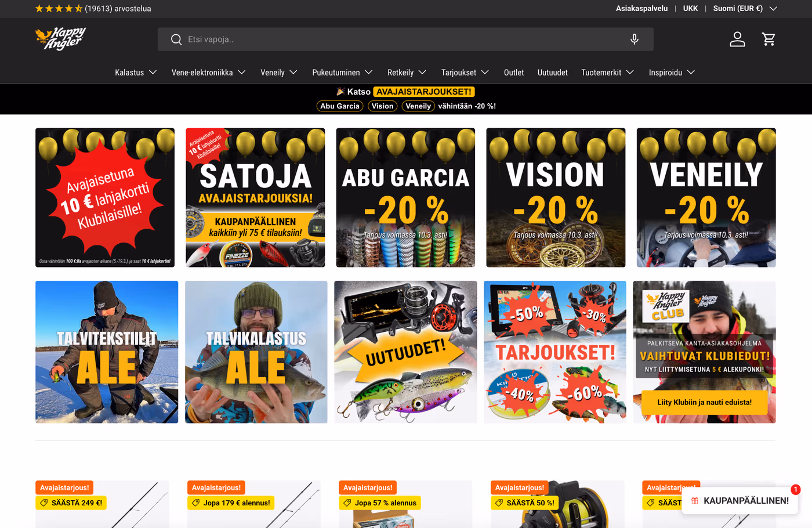Open the KAUPANPÄÄLLINEN! popup button
This screenshot has height=528, width=812.
(740, 501)
